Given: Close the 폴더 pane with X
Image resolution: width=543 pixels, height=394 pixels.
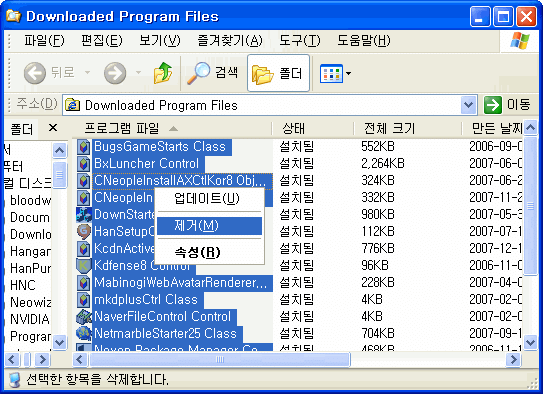Looking at the screenshot, I should click(x=53, y=128).
